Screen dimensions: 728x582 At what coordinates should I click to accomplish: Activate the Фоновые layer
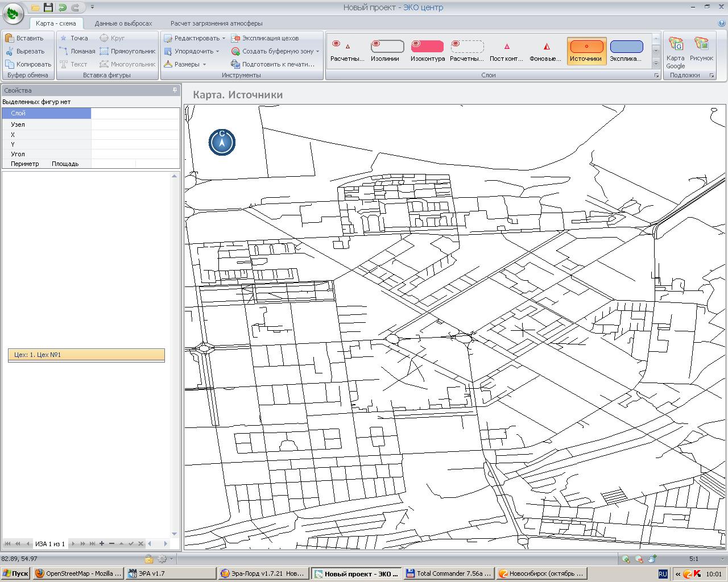click(x=546, y=51)
